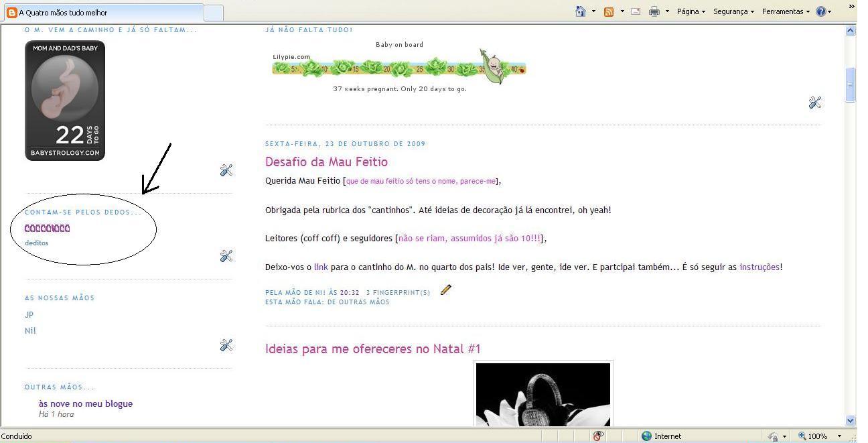Viewport: 868px width, 443px height.
Task: Open contributor Ni! profile link
Action: [x=30, y=330]
